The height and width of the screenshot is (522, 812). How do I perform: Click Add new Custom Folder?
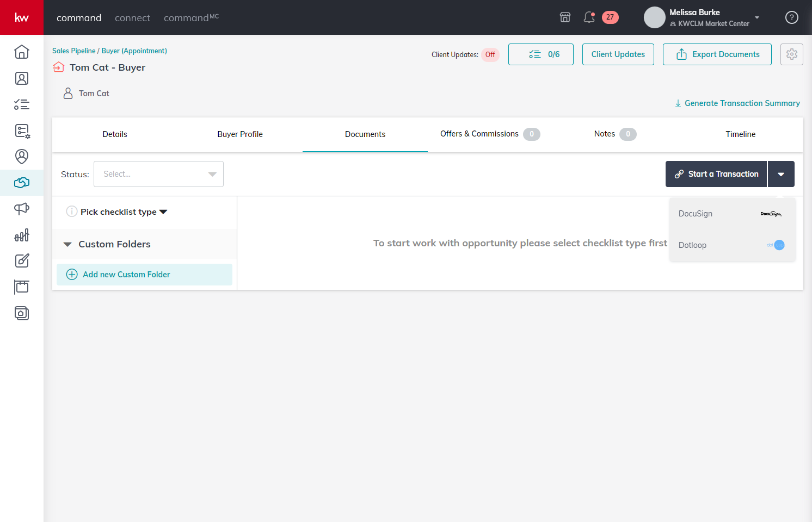click(144, 275)
